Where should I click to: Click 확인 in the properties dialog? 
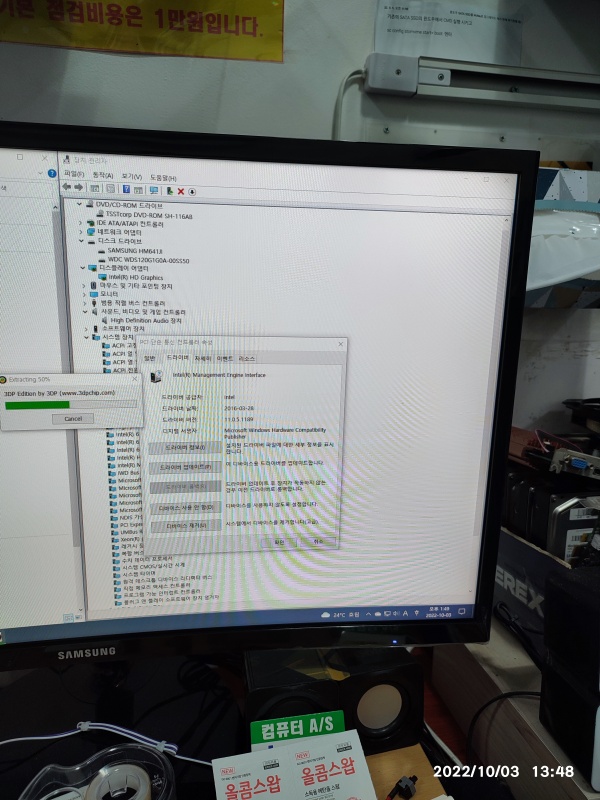[279, 542]
